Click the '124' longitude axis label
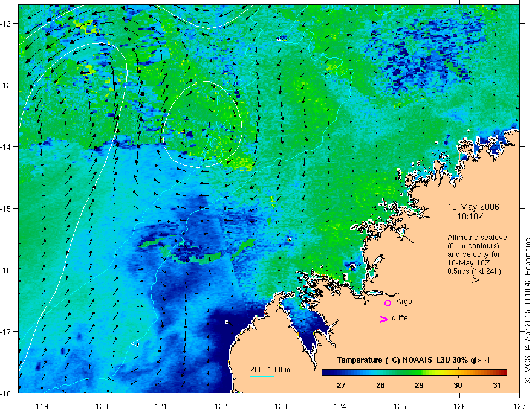The width and height of the screenshot is (532, 411). [340, 406]
